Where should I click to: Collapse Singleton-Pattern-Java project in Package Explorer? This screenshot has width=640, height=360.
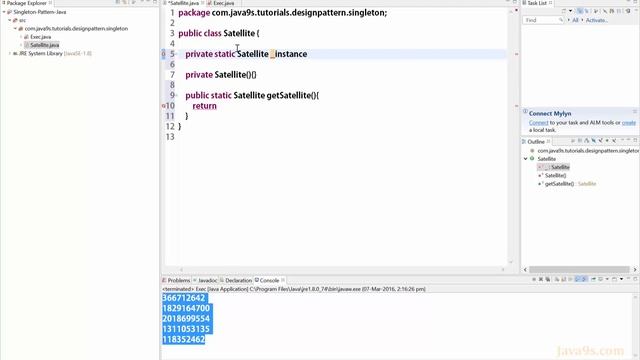coord(4,12)
